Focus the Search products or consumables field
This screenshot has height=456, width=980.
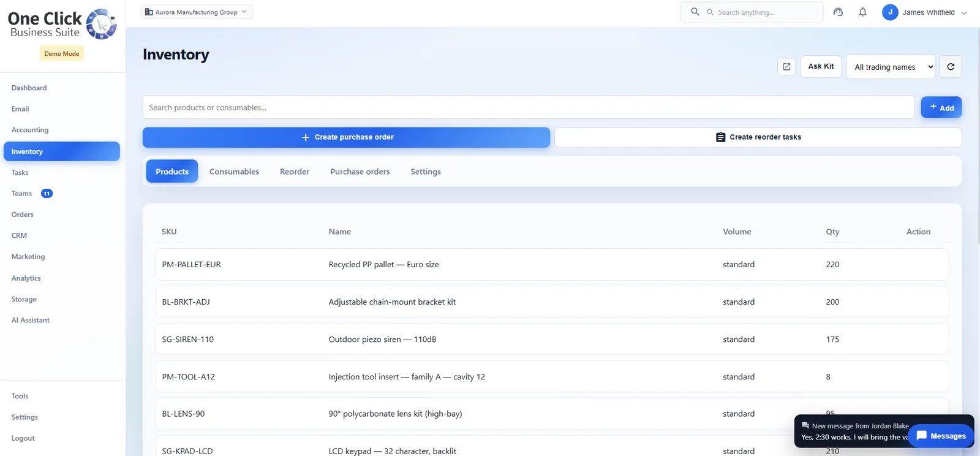529,107
